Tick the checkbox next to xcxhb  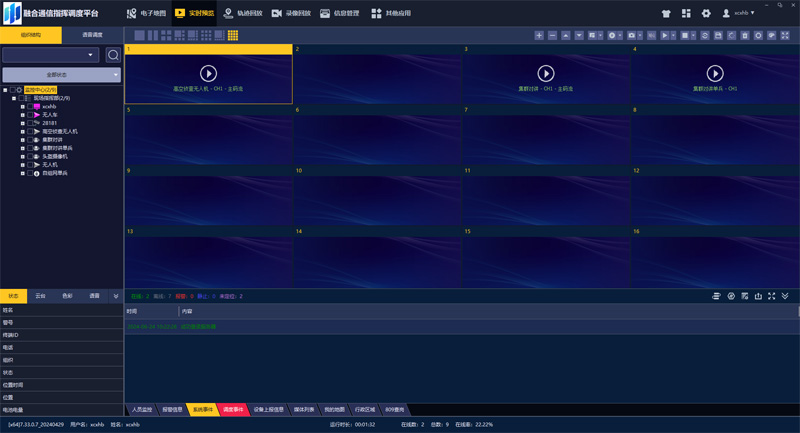[31, 106]
